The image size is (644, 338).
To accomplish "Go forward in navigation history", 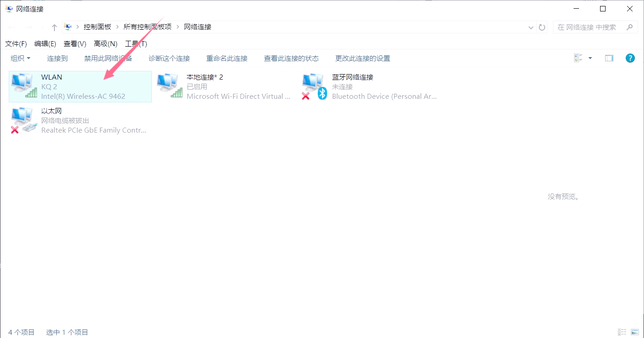I will pos(28,27).
